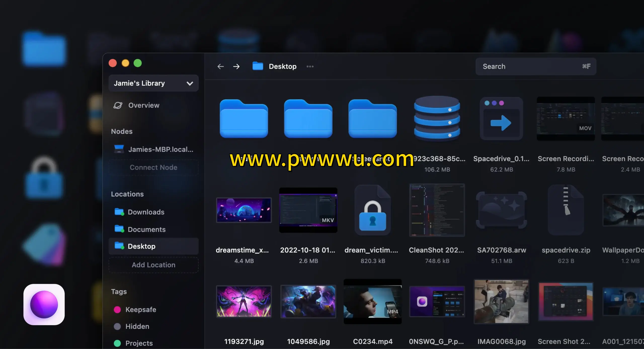Open the C0234.mp4 video thumbnail
644x349 pixels.
[373, 301]
